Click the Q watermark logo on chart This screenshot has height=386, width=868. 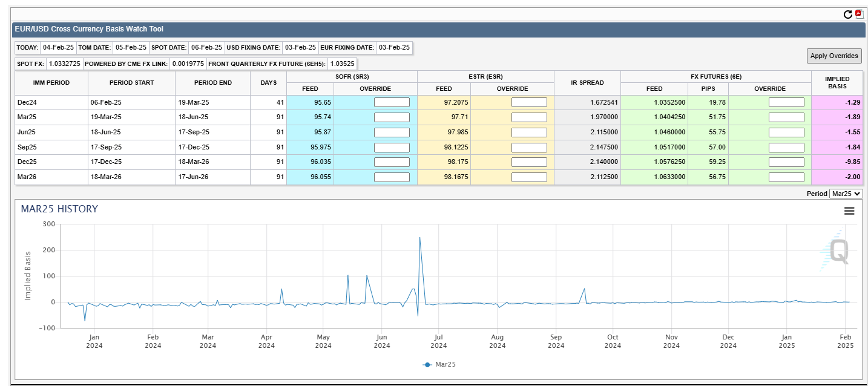(x=836, y=250)
